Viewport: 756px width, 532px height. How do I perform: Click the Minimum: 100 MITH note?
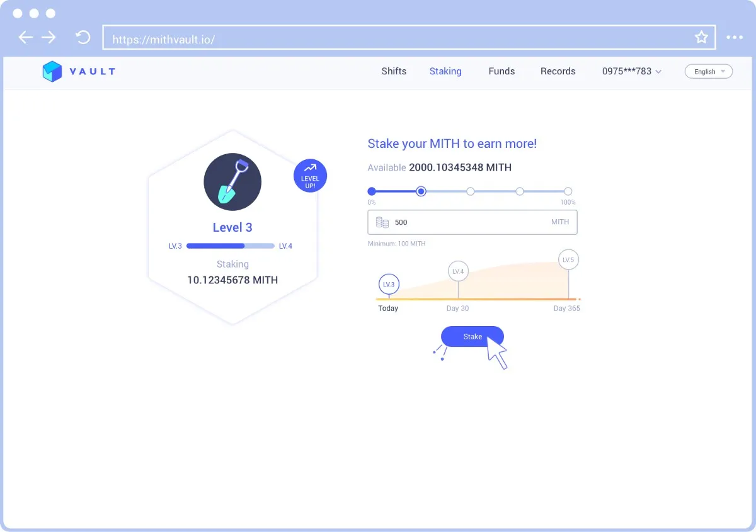pyautogui.click(x=397, y=244)
